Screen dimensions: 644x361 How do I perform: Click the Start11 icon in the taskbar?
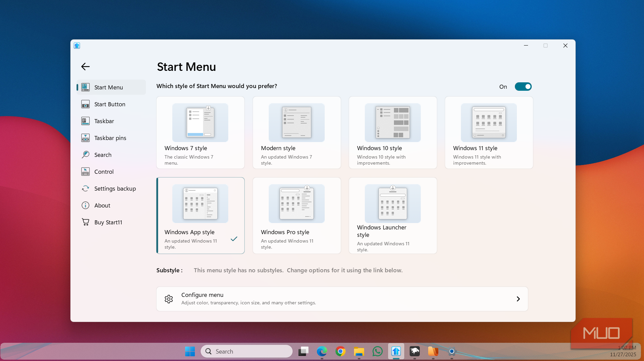396,352
